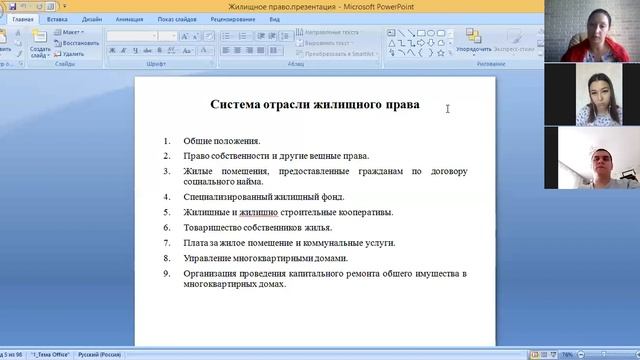Click Преобразовать в SmartArt button
The width and height of the screenshot is (640, 360).
[337, 54]
